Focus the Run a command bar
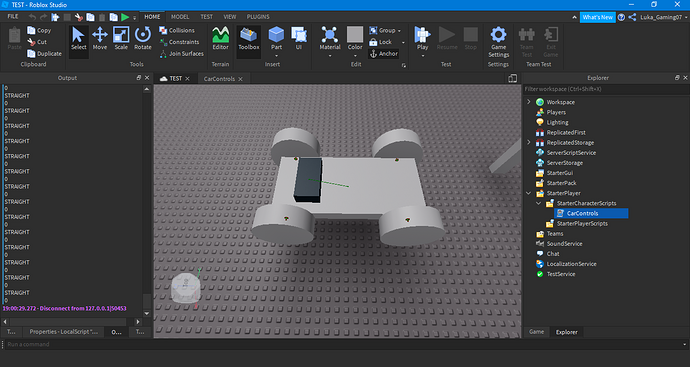Image resolution: width=690 pixels, height=367 pixels. point(345,344)
